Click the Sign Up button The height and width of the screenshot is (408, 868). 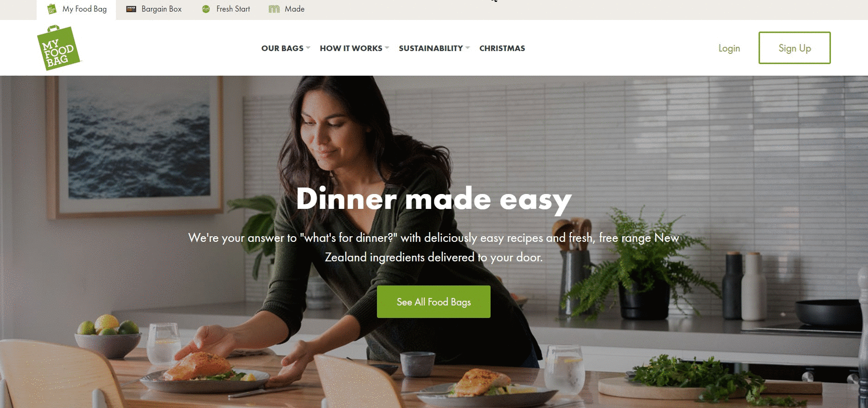[x=795, y=48]
